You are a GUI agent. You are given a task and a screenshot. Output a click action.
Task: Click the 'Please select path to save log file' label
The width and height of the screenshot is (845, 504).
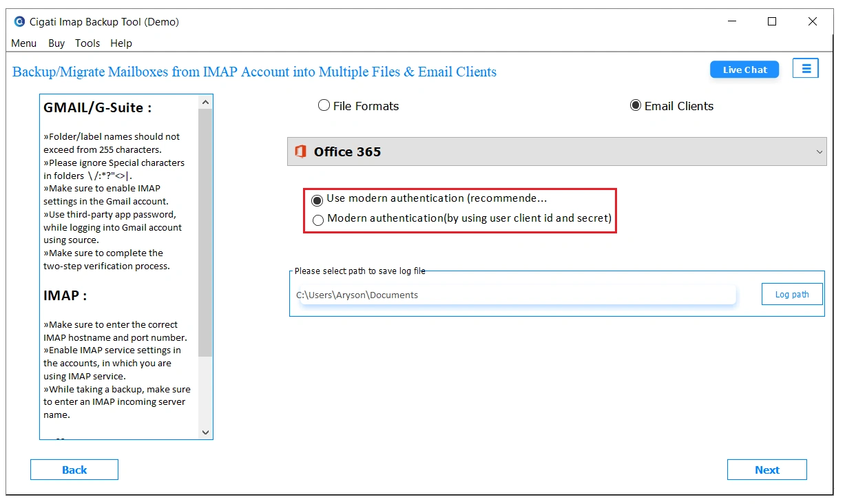tap(360, 271)
